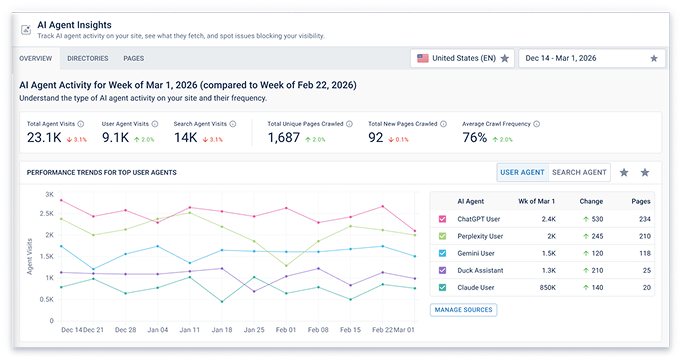
Task: Click the green up arrow beside 9.1K
Action: (x=137, y=140)
